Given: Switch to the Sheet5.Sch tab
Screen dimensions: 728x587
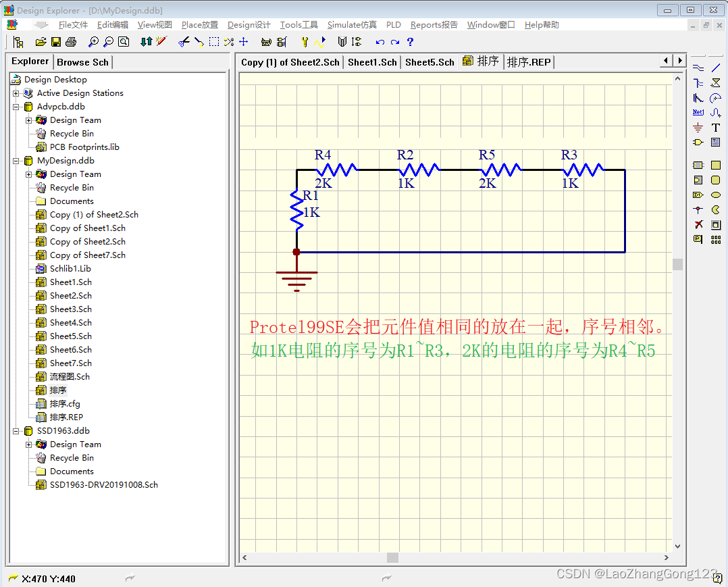Looking at the screenshot, I should pyautogui.click(x=430, y=62).
